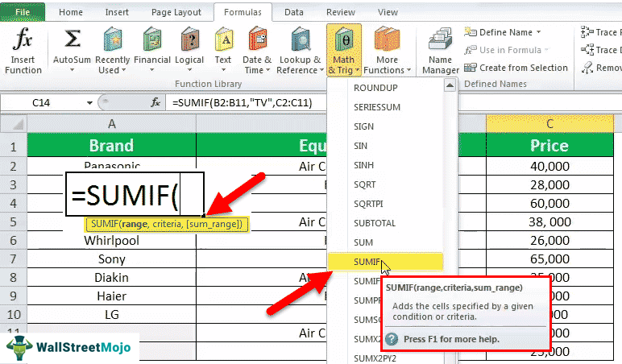The image size is (622, 364).
Task: Choose SUBTOTAL from the function list
Action: click(375, 223)
